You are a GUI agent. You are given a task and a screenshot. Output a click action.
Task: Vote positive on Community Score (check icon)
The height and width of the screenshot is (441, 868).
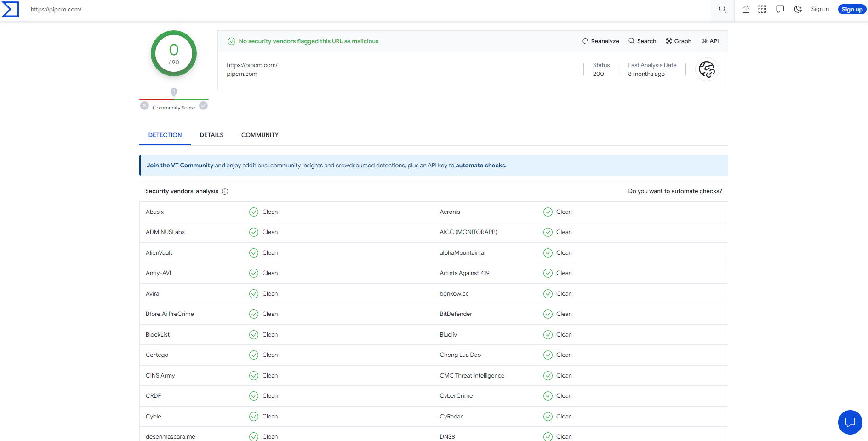(x=204, y=106)
